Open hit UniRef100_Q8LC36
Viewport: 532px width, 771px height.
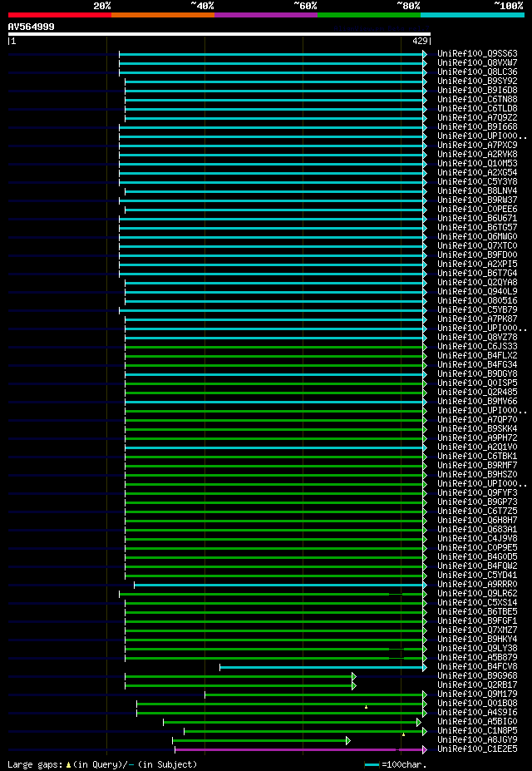pos(477,72)
